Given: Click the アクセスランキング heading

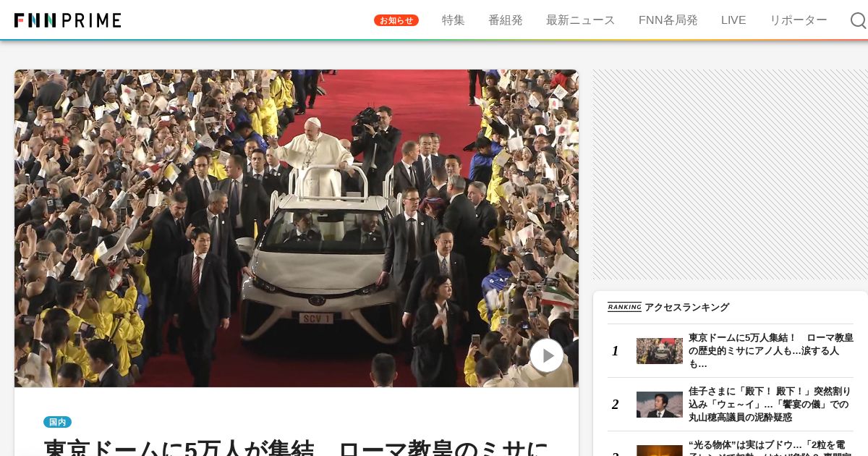Looking at the screenshot, I should click(x=686, y=307).
